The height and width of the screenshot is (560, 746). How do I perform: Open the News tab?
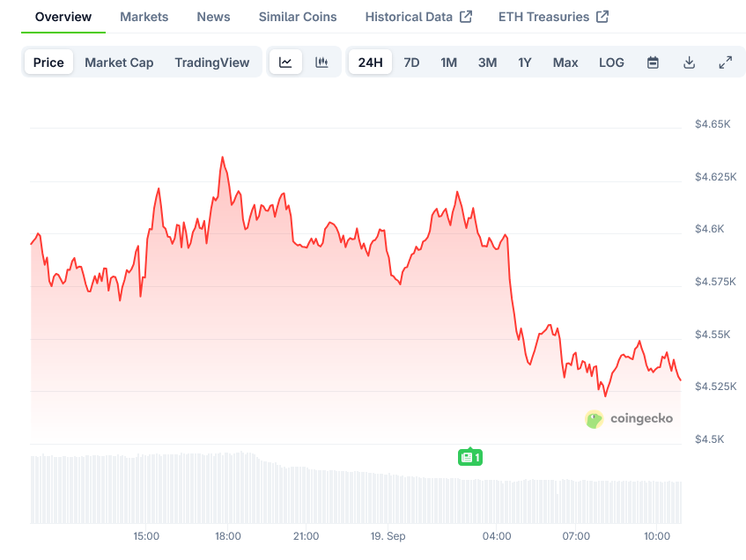tap(213, 17)
